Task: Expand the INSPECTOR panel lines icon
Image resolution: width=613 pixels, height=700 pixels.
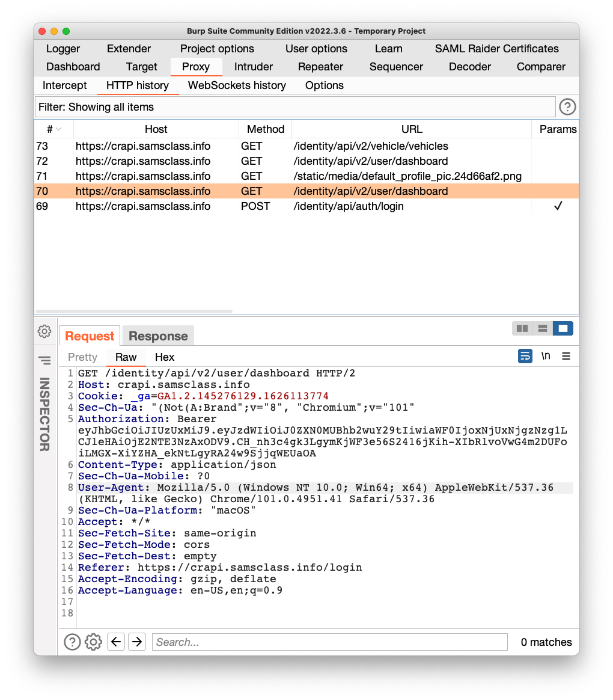Action: pos(44,360)
